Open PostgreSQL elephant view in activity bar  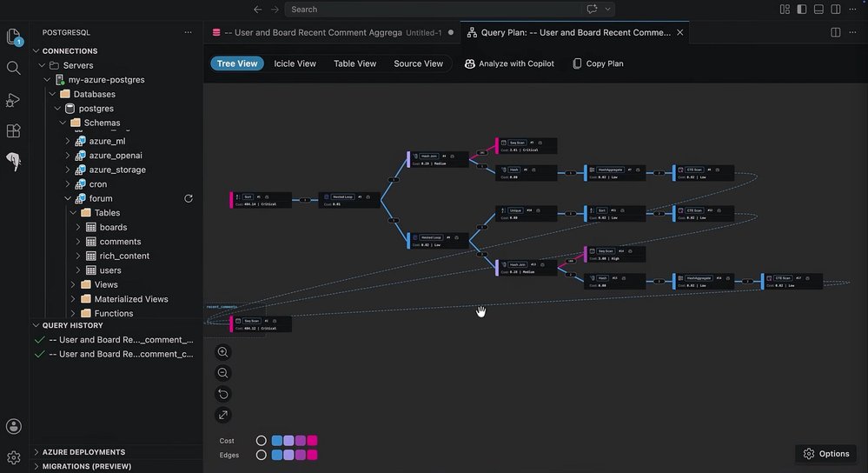[13, 161]
